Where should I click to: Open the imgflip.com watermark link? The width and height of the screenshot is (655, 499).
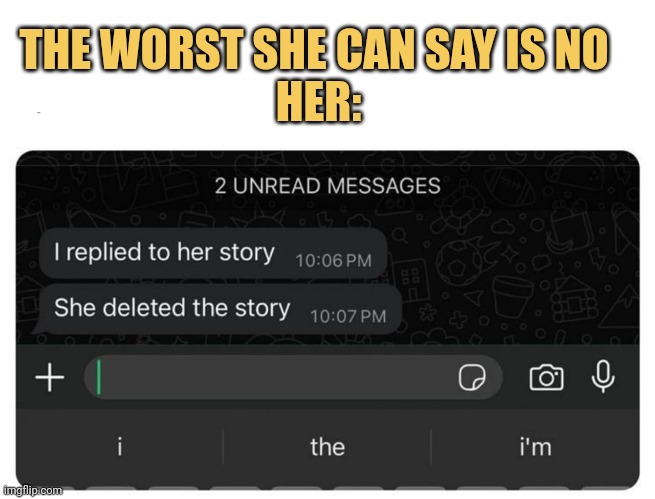coord(33,490)
